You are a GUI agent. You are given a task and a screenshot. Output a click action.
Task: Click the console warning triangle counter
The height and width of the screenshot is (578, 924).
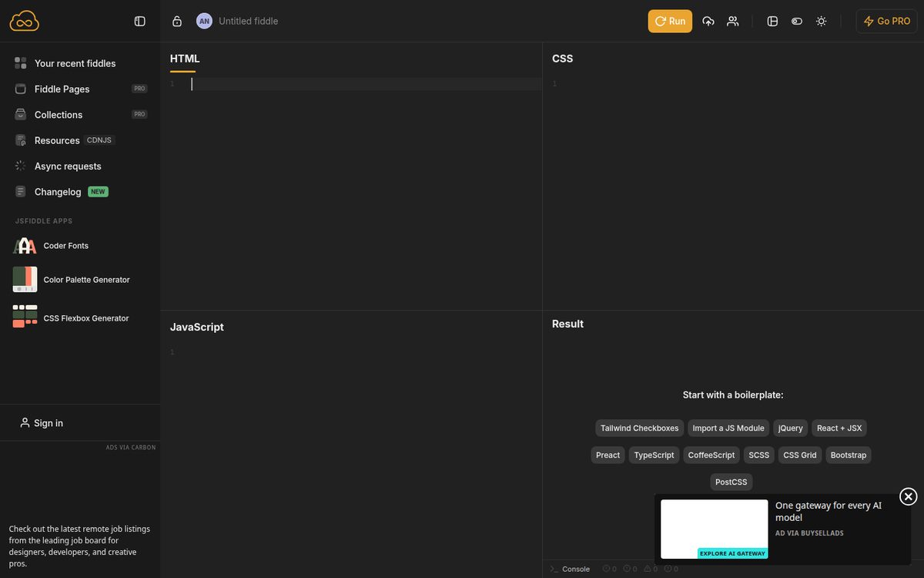[651, 569]
